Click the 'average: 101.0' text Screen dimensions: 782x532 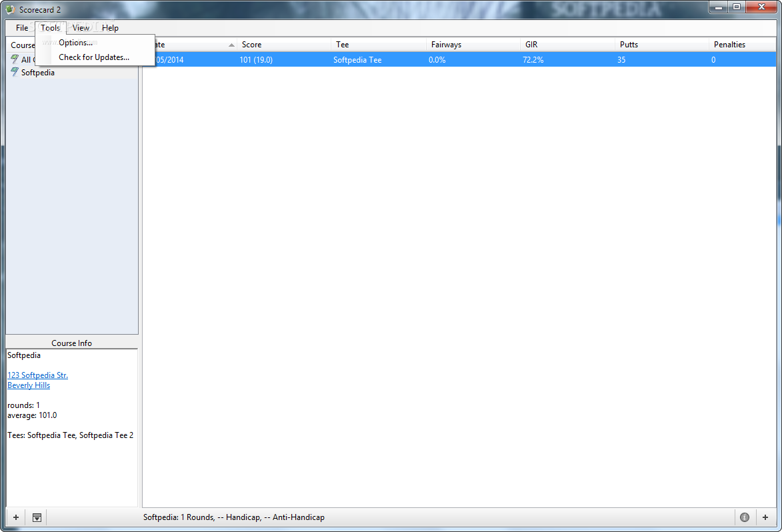coord(32,415)
